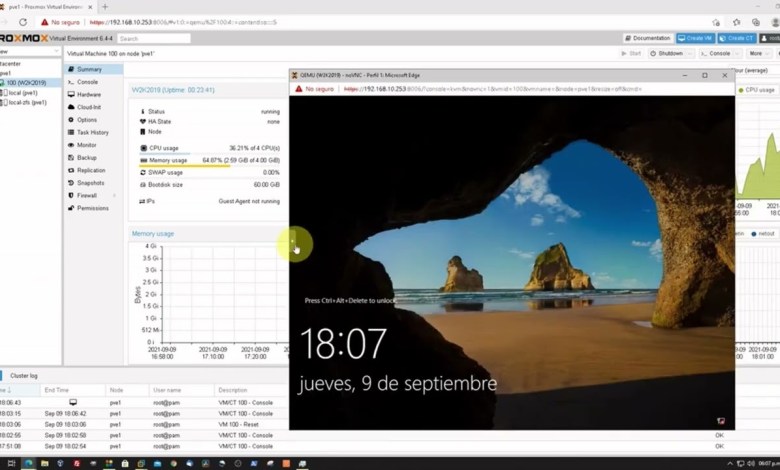The width and height of the screenshot is (780, 470).
Task: Expand the Firewall submenu arrow
Action: pos(115,195)
